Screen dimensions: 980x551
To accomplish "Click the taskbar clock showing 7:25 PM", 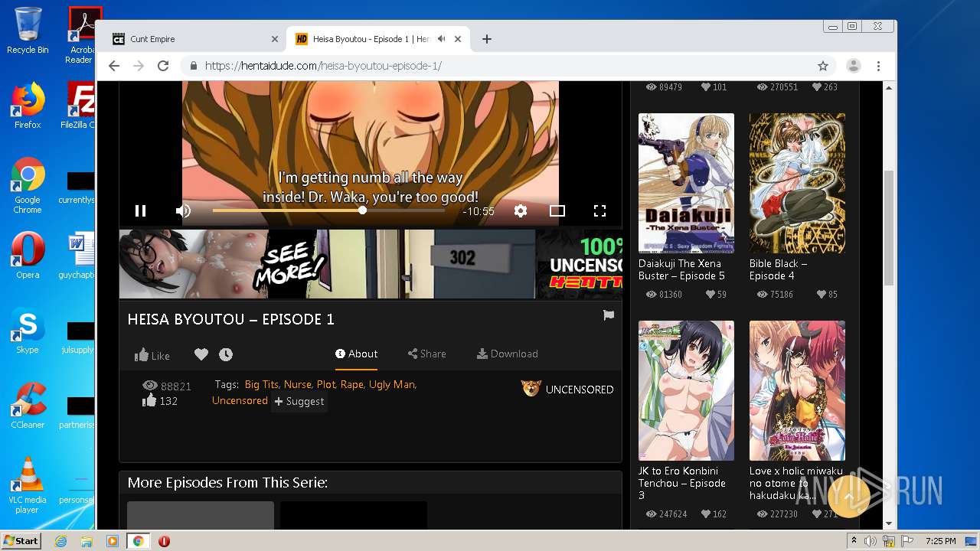I will [940, 541].
